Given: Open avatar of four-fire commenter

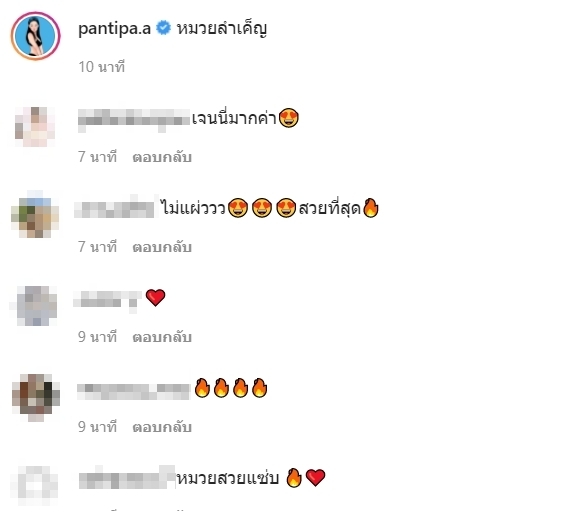Looking at the screenshot, I should click(36, 397).
